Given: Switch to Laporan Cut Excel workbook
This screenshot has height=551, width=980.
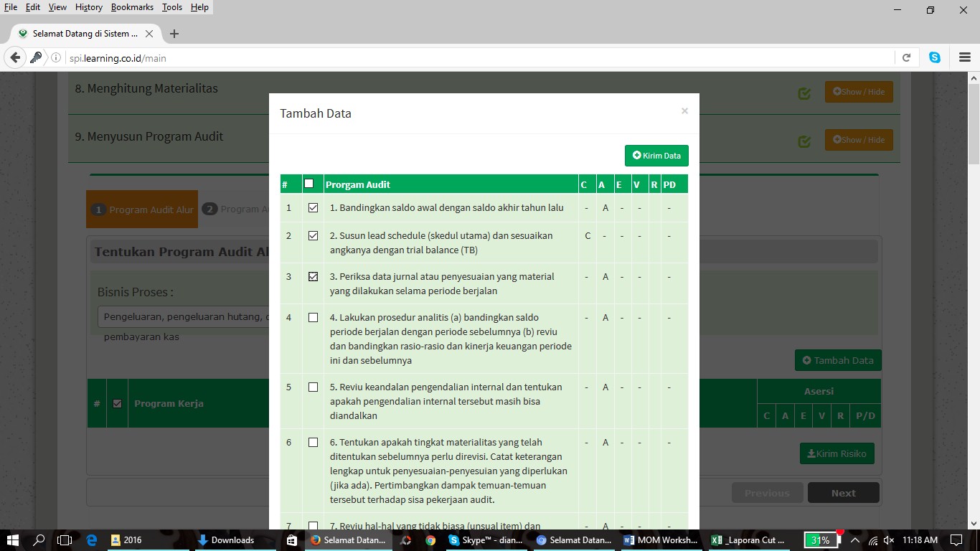Looking at the screenshot, I should click(748, 540).
